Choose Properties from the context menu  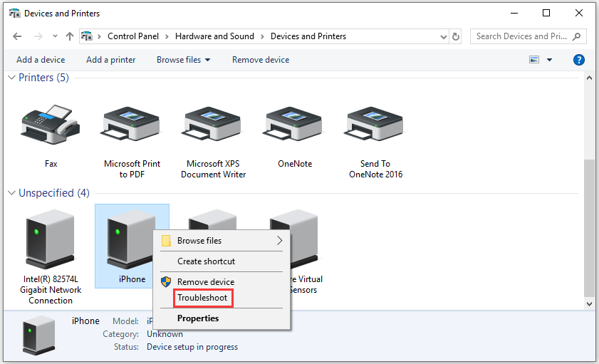(198, 318)
